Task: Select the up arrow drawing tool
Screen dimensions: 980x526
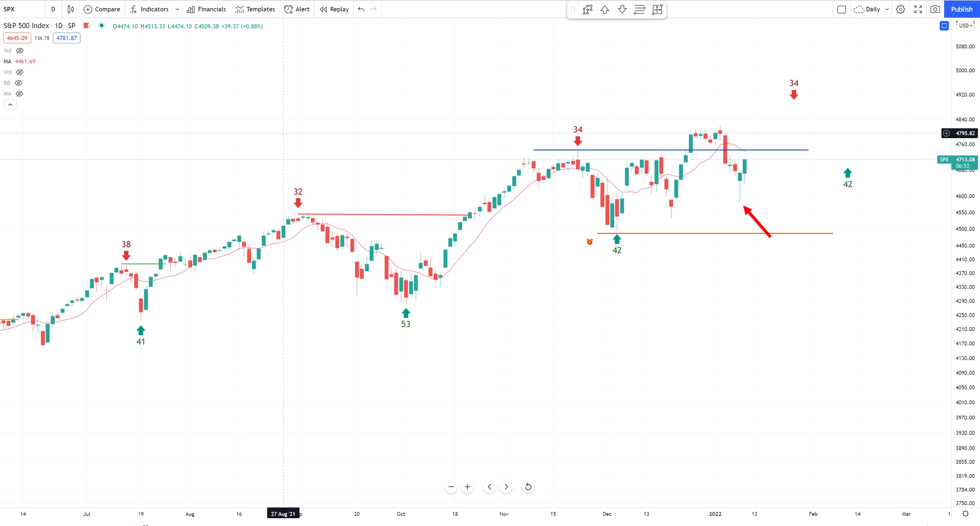Action: 604,10
